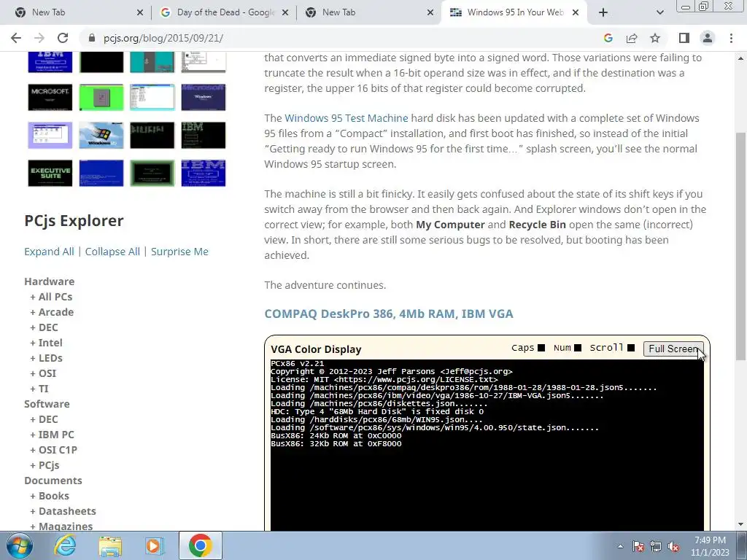This screenshot has width=747, height=560.
Task: Expand PCjs tree item
Action: coord(44,465)
